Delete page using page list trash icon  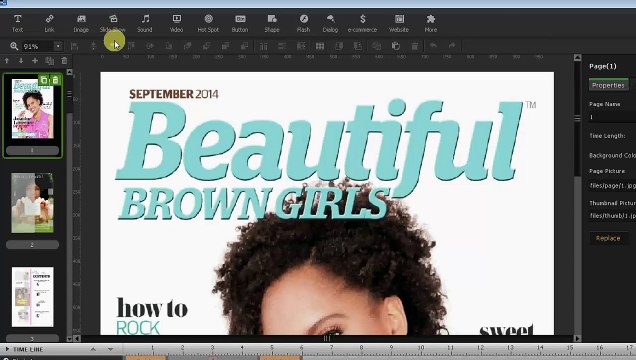click(64, 61)
